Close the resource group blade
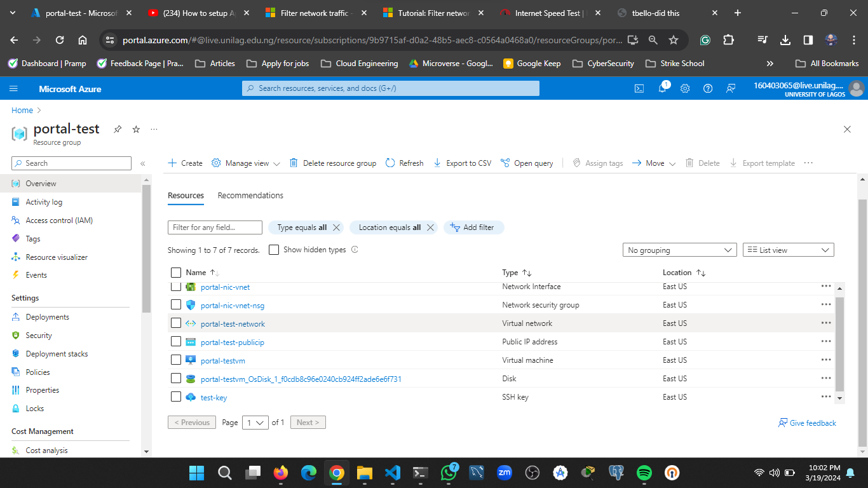Image resolution: width=868 pixels, height=488 pixels. [847, 129]
